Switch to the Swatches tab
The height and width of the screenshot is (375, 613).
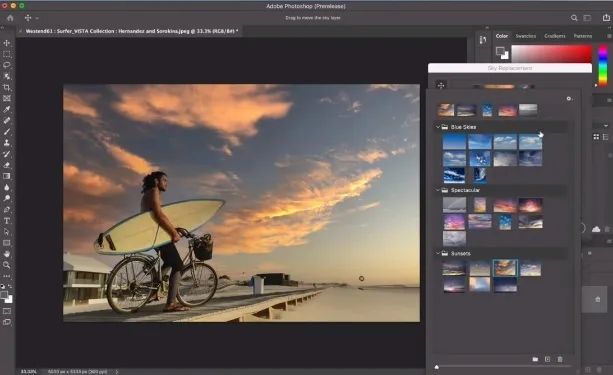525,36
